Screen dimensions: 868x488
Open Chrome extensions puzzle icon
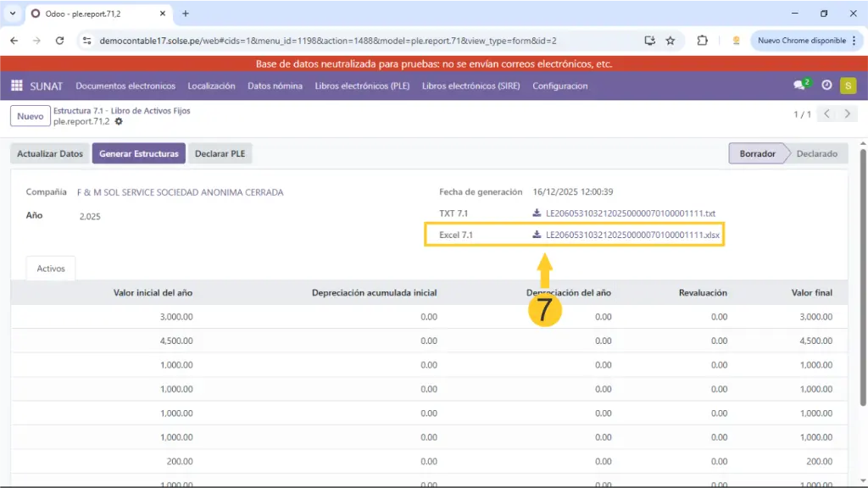pos(702,41)
